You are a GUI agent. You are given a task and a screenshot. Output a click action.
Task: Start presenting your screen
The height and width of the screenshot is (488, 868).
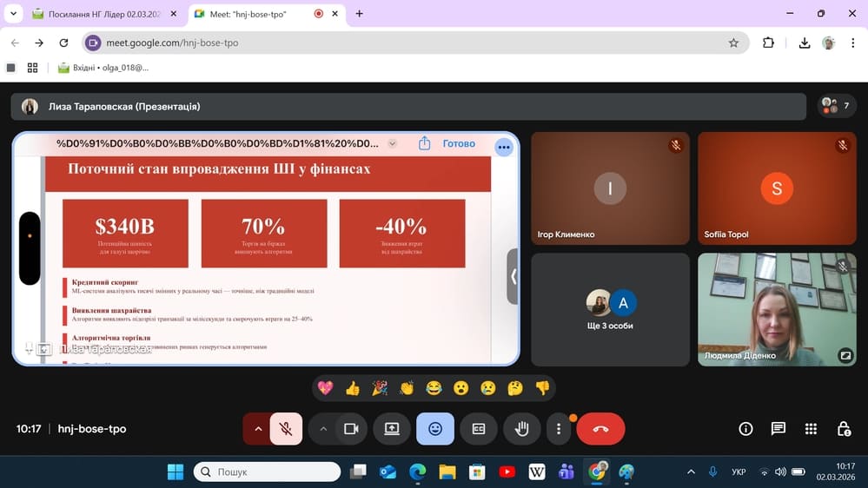click(392, 429)
